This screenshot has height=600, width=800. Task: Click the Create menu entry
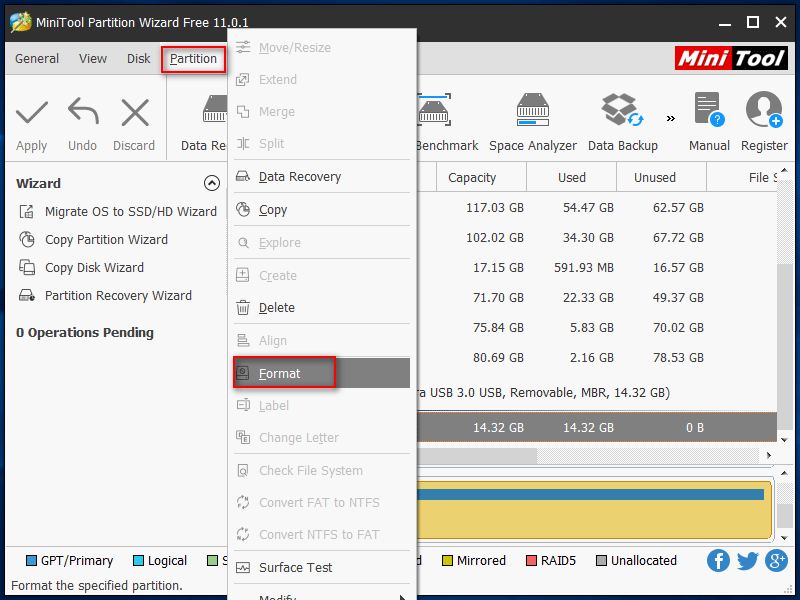click(x=321, y=276)
